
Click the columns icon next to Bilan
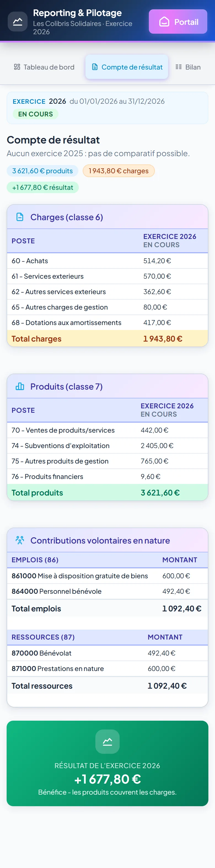(179, 67)
